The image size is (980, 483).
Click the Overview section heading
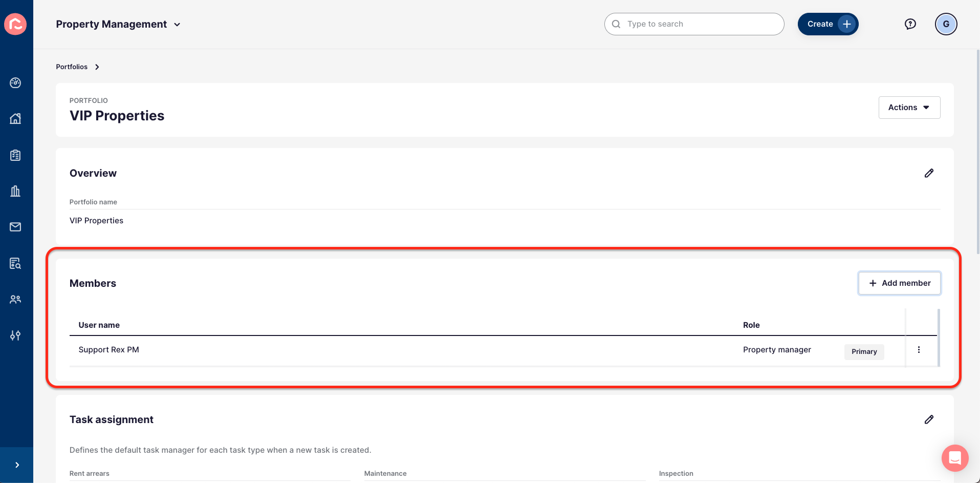click(x=93, y=173)
